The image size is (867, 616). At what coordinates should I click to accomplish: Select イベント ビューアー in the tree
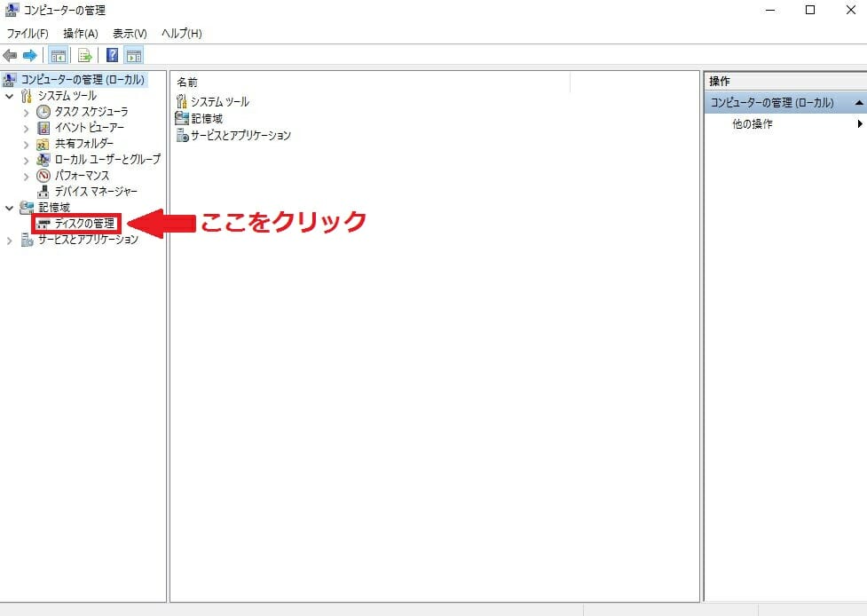pyautogui.click(x=89, y=128)
